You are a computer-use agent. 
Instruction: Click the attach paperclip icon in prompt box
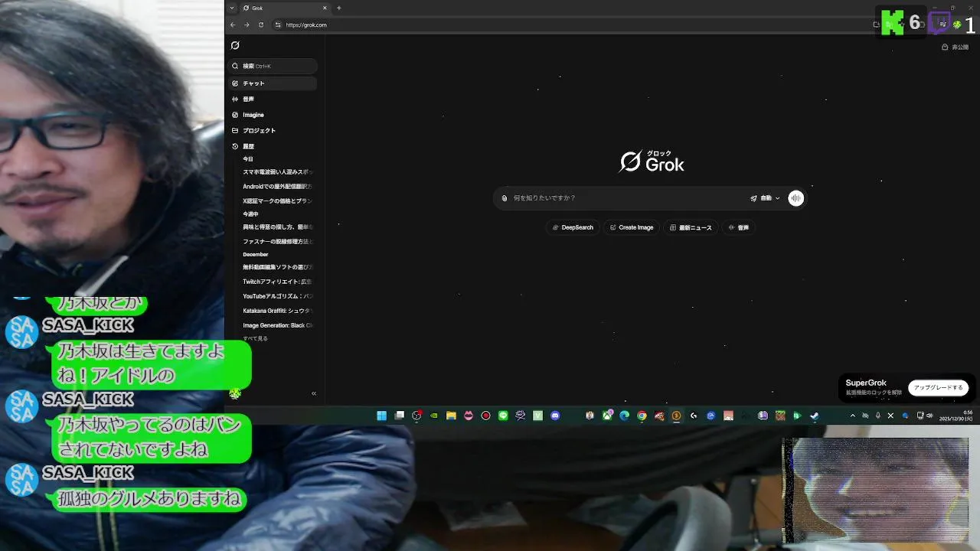click(x=505, y=198)
